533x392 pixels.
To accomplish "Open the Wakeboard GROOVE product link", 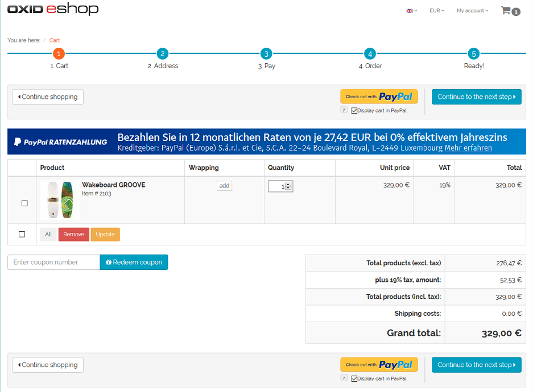I will click(x=114, y=185).
